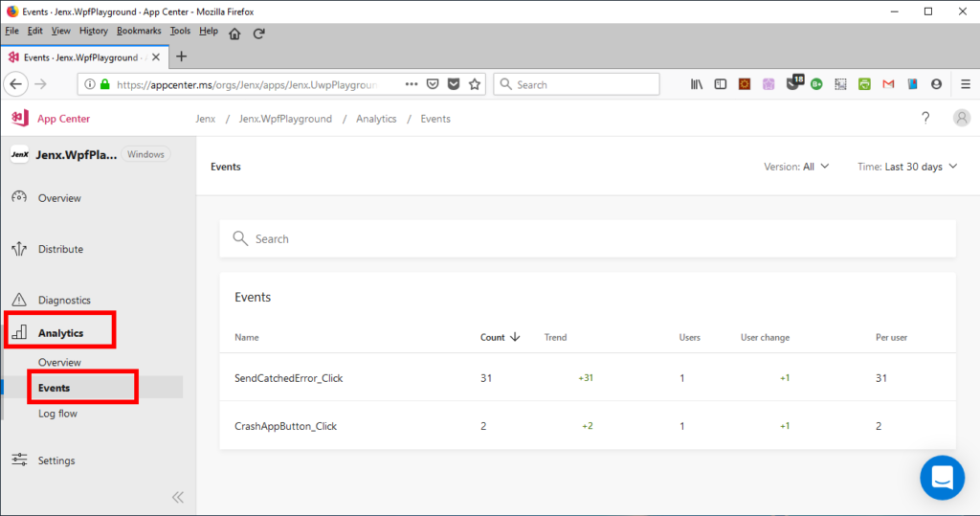Open the SendCatchedError_Click event row
This screenshot has height=516, width=980.
coord(588,377)
